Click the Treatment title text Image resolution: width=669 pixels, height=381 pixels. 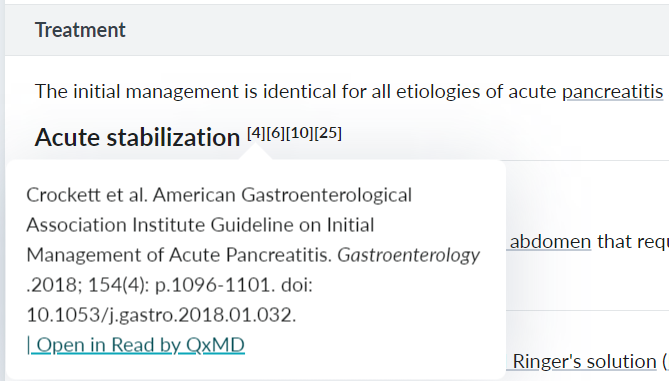tap(80, 30)
